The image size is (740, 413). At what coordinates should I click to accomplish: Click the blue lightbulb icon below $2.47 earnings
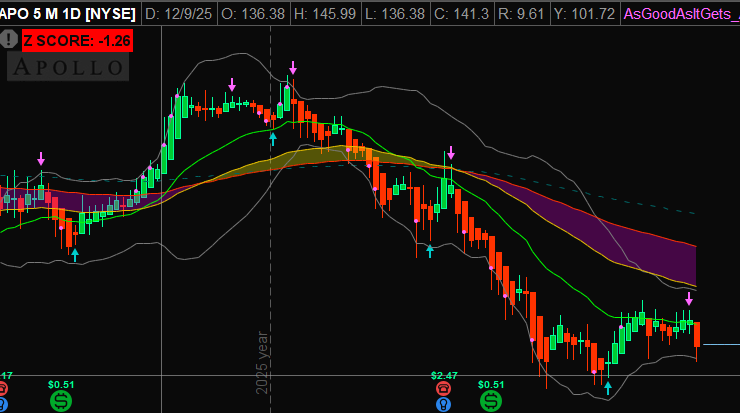[443, 404]
